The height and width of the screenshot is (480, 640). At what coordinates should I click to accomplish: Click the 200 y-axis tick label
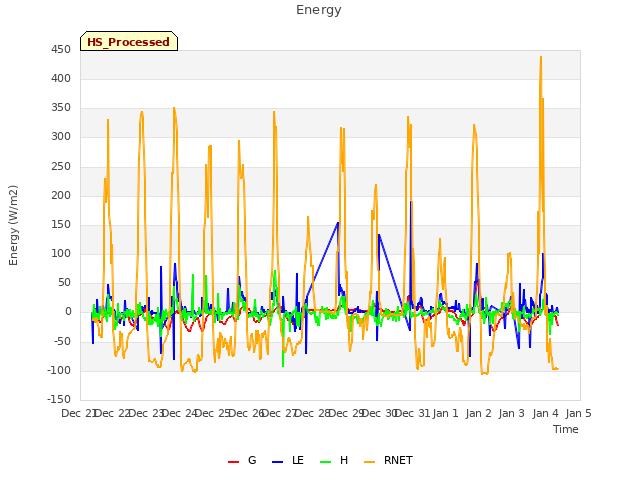tap(61, 195)
